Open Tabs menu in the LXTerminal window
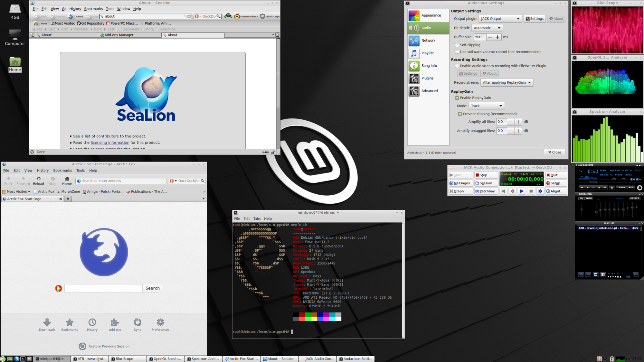Image resolution: width=644 pixels, height=362 pixels. pyautogui.click(x=257, y=219)
